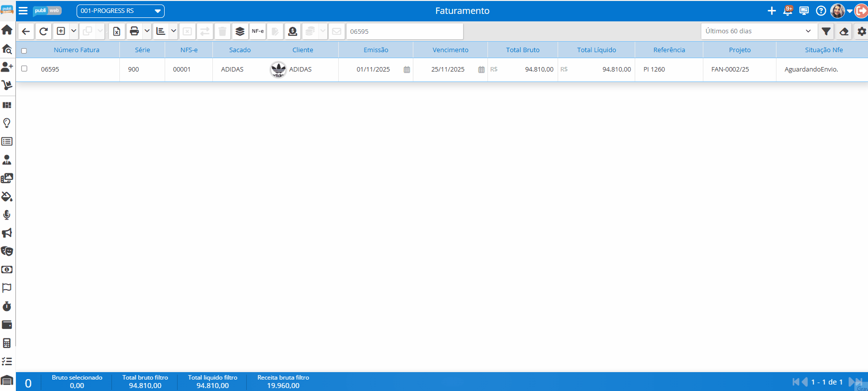Open the Emissão date calendar picker

tap(407, 70)
